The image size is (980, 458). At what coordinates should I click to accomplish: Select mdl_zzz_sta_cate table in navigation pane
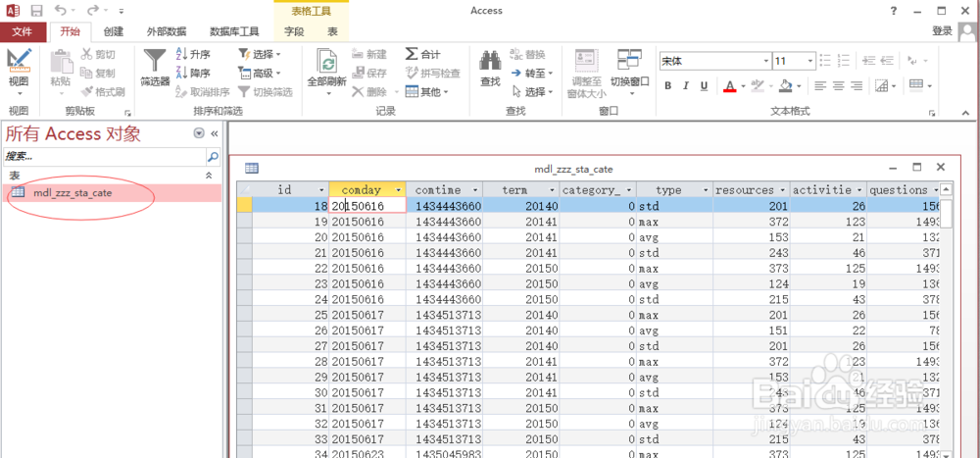tap(112, 192)
